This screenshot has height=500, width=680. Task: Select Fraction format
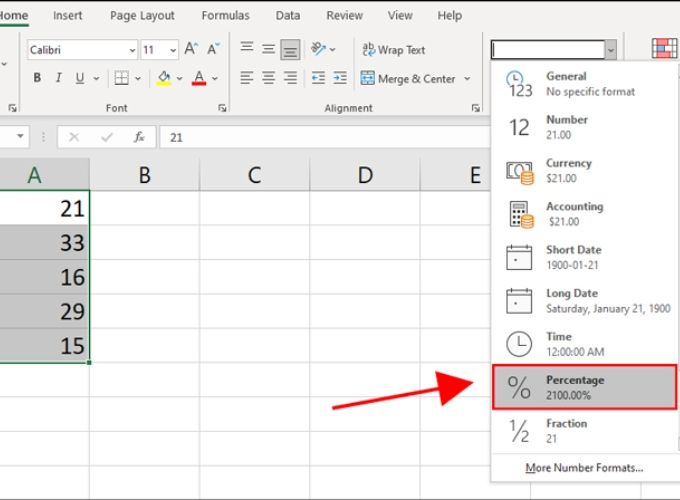[x=584, y=431]
